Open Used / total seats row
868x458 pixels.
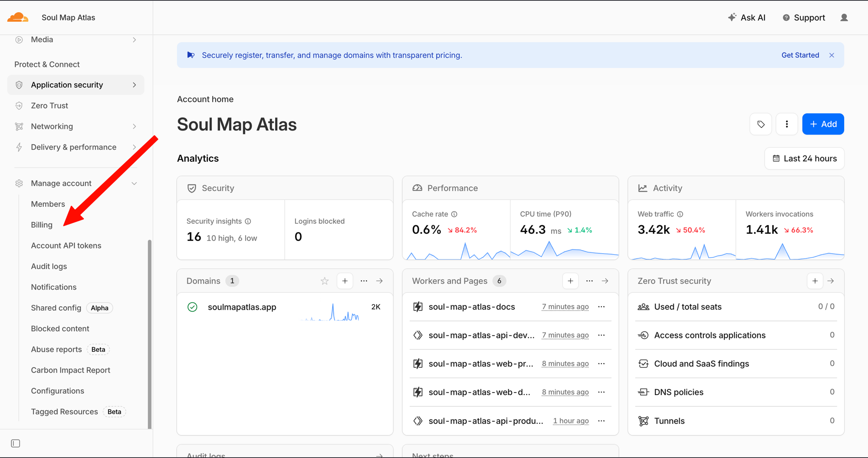[736, 307]
